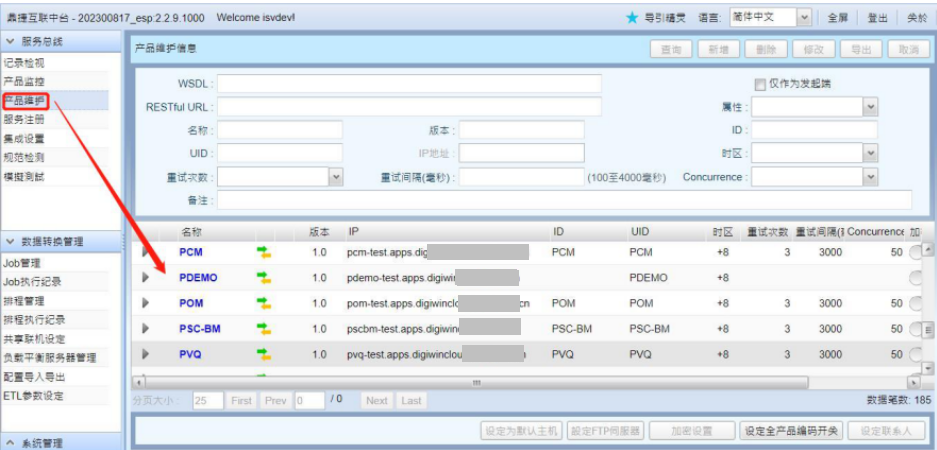Open 产品监控 in the sidebar

[24, 81]
